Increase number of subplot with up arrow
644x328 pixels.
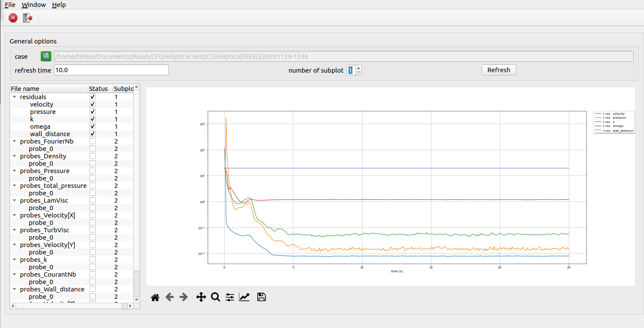(x=359, y=68)
